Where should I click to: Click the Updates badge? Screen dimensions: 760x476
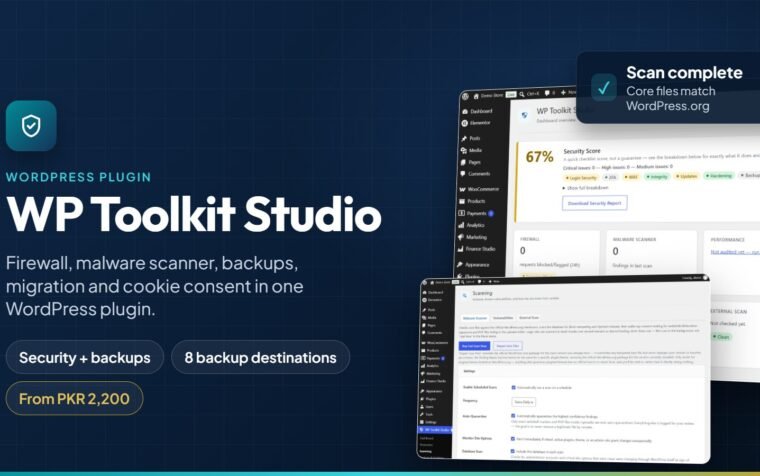(x=687, y=176)
